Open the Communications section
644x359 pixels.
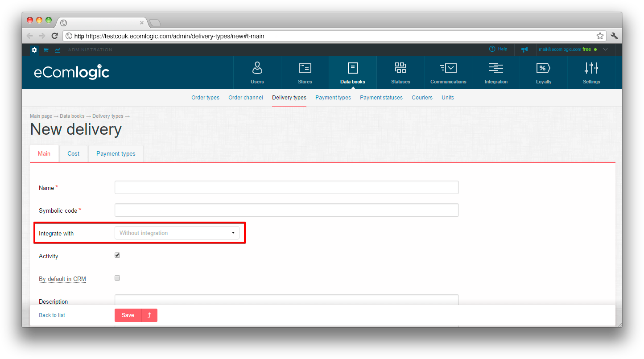tap(448, 72)
